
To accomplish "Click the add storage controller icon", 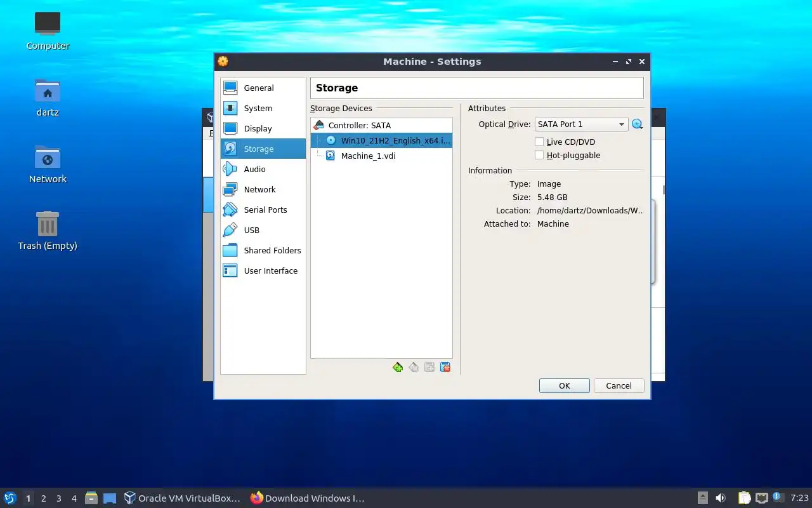I will [398, 367].
